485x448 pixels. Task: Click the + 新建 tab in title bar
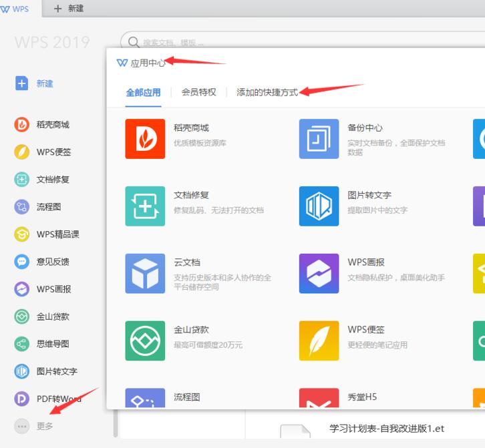69,9
